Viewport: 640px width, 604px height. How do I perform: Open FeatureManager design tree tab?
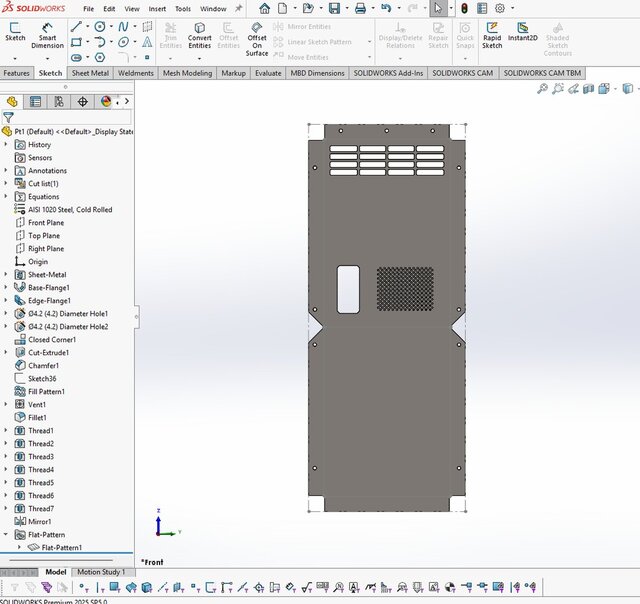tap(12, 101)
